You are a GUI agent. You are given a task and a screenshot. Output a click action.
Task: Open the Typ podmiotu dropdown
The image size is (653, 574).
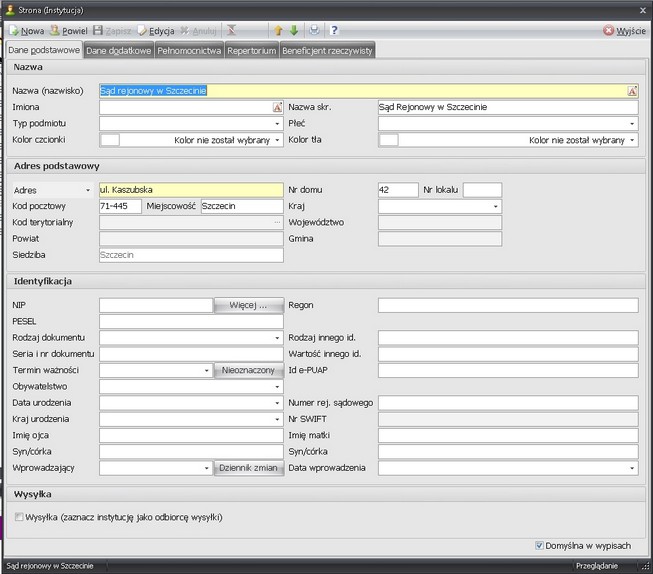[278, 124]
